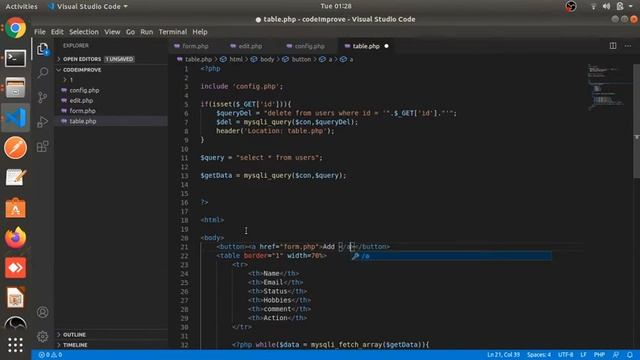Click the unsaved dot on table.php tab
The image size is (640, 360).
tap(386, 46)
